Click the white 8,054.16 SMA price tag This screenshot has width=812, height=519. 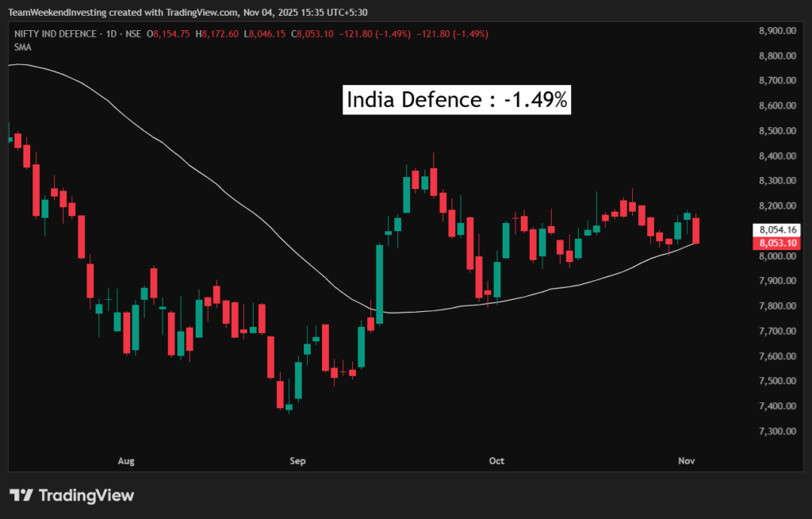point(777,230)
